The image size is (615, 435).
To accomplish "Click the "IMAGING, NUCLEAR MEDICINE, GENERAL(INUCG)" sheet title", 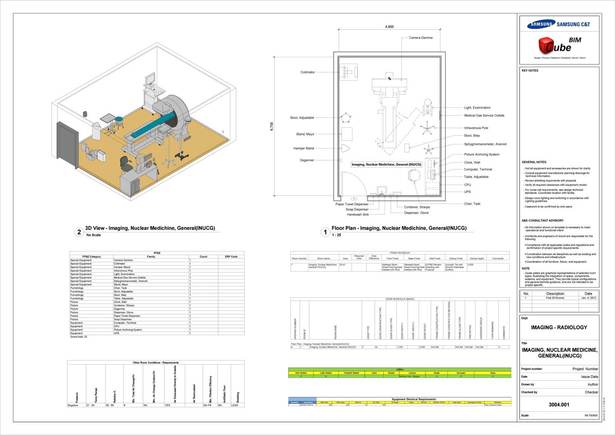I will pos(559,353).
